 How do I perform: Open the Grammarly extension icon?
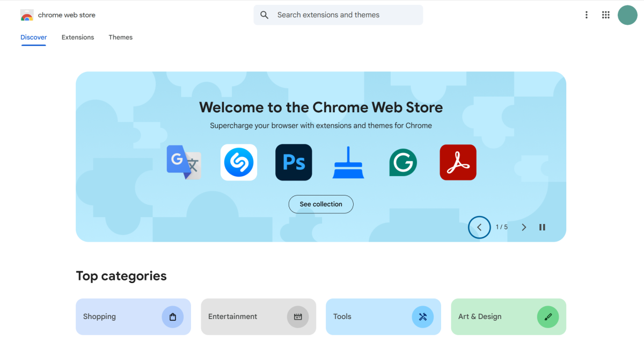click(403, 162)
